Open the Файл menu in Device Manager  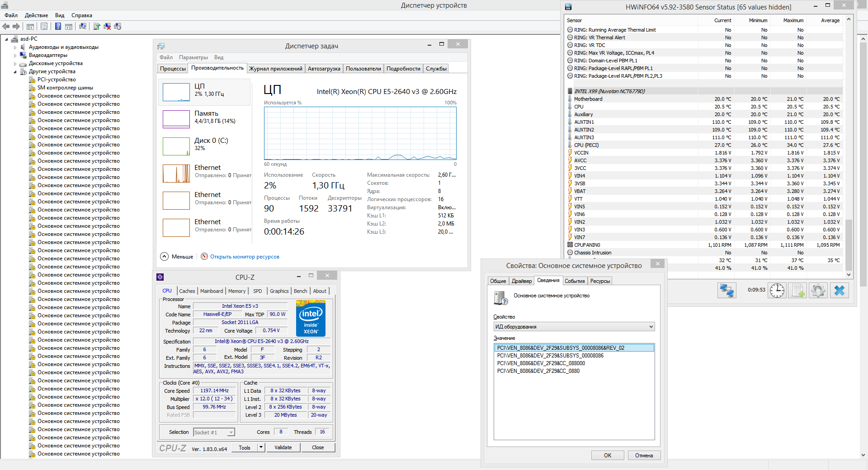click(x=11, y=15)
